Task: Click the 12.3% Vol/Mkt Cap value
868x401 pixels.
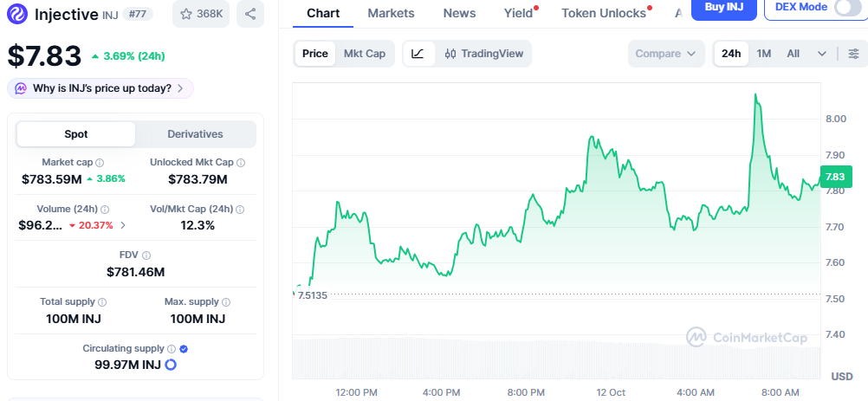Action: (198, 225)
